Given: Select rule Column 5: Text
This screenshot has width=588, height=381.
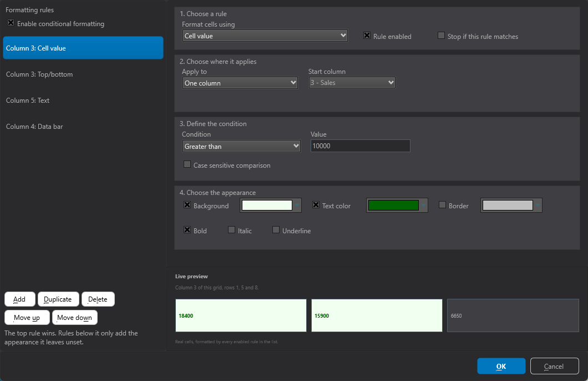Looking at the screenshot, I should [83, 100].
